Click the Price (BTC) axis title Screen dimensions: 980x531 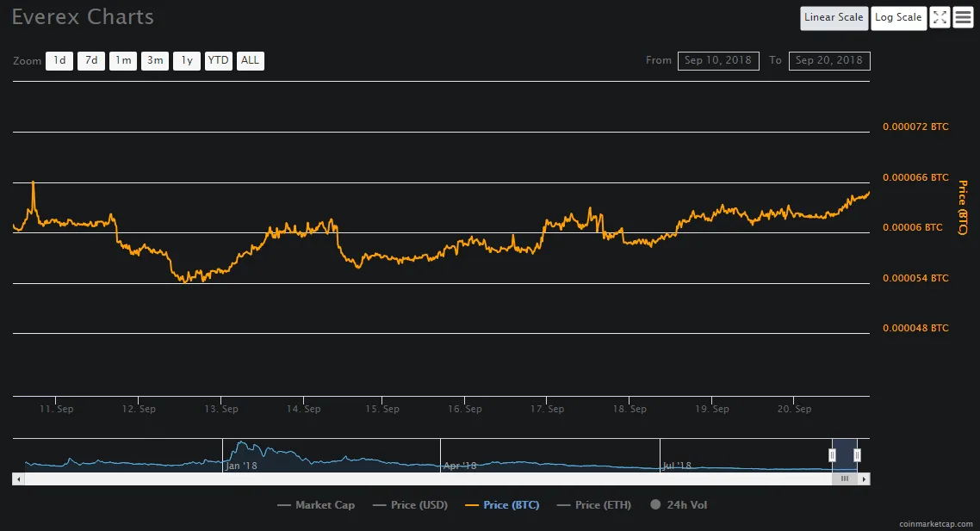[x=963, y=207]
